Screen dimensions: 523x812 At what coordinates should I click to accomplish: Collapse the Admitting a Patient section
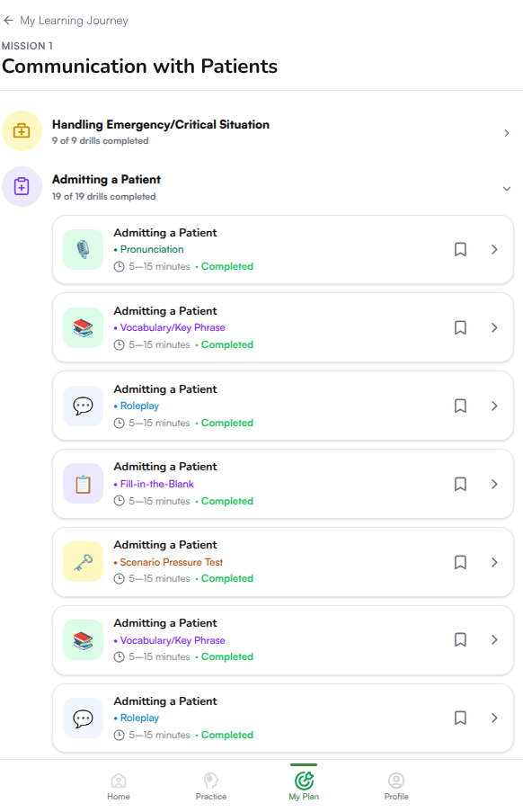(x=507, y=189)
